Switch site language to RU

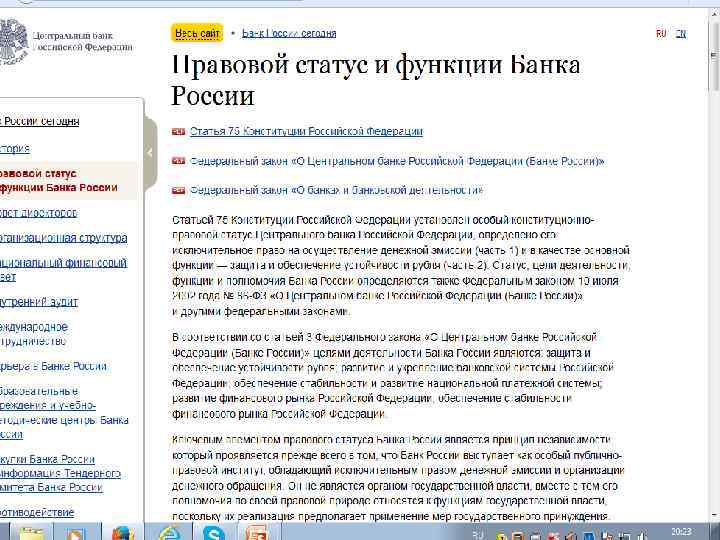661,34
